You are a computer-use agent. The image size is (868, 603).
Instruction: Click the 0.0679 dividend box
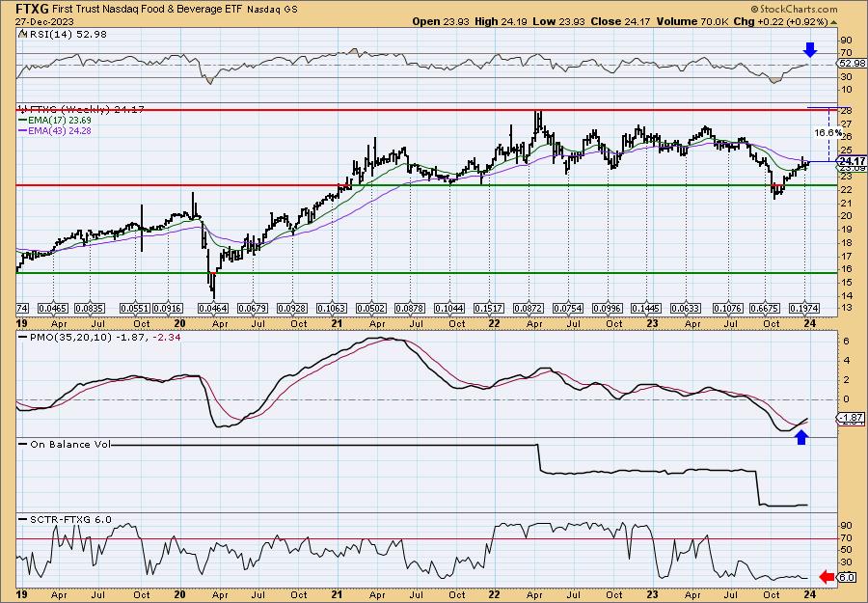pyautogui.click(x=253, y=308)
